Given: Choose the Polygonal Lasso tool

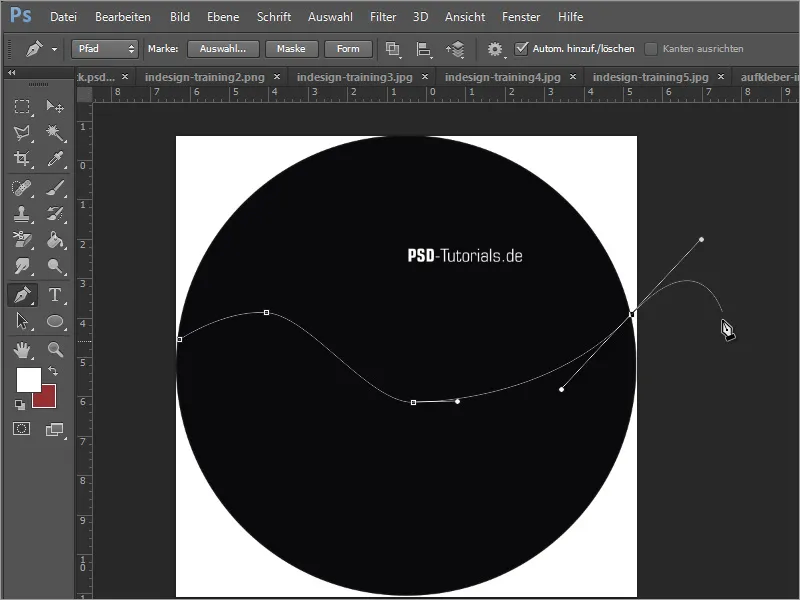Looking at the screenshot, I should [21, 133].
